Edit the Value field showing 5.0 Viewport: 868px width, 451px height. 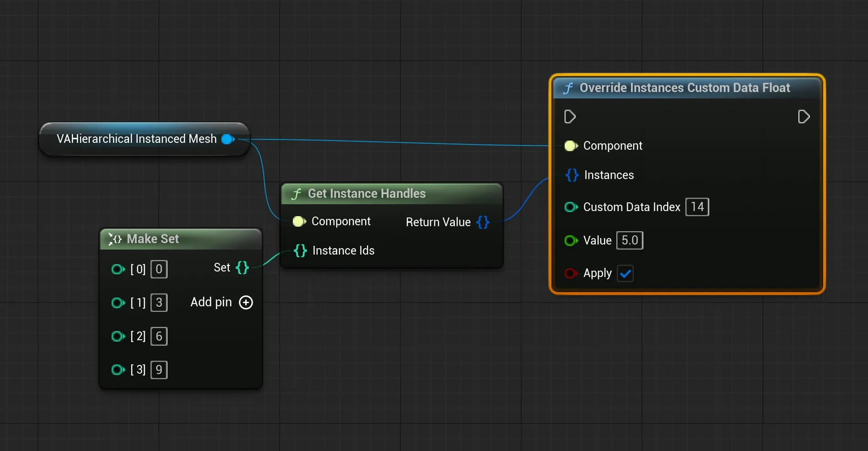point(630,240)
